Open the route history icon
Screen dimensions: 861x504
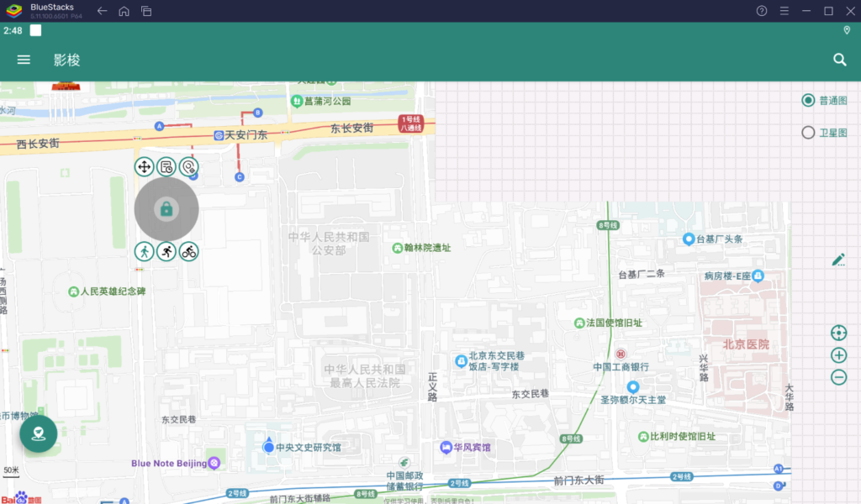click(166, 166)
